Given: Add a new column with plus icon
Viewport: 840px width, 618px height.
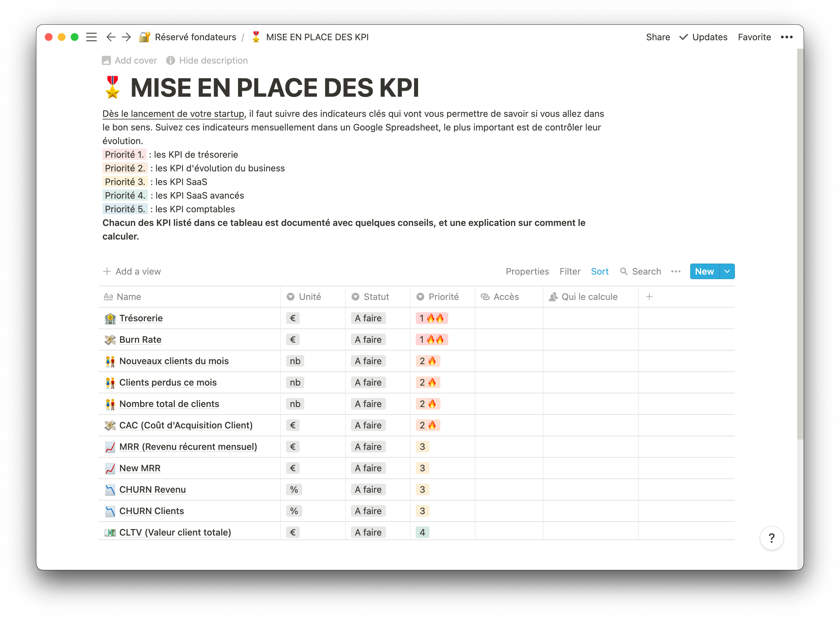Looking at the screenshot, I should click(x=649, y=297).
